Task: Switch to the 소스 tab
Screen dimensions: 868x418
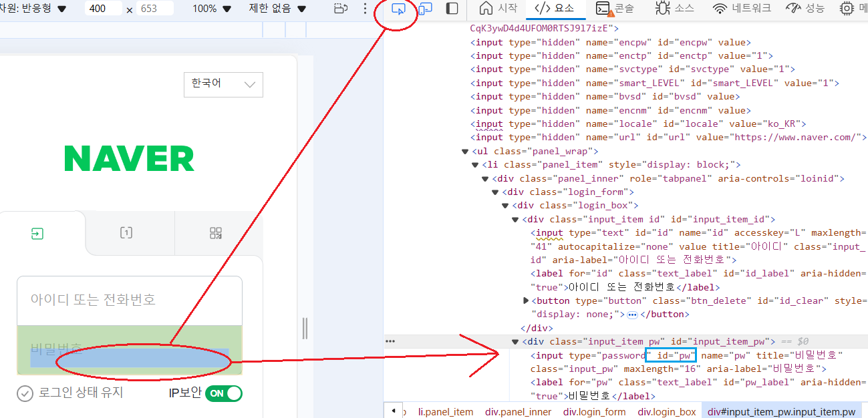Action: pyautogui.click(x=674, y=9)
